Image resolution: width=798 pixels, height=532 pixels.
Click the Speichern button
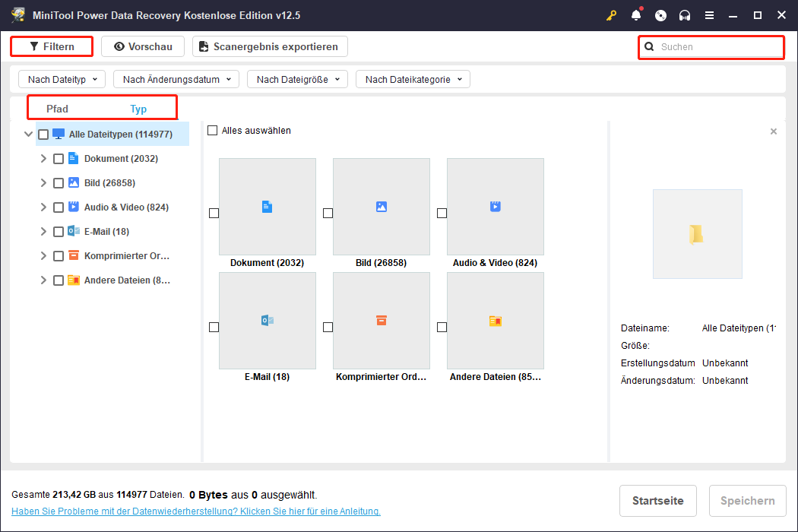point(748,501)
